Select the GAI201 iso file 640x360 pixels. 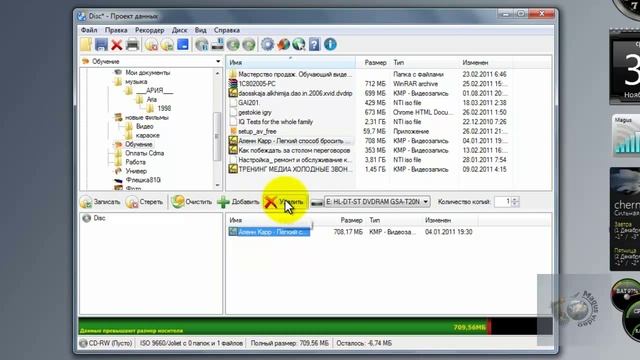coord(249,103)
